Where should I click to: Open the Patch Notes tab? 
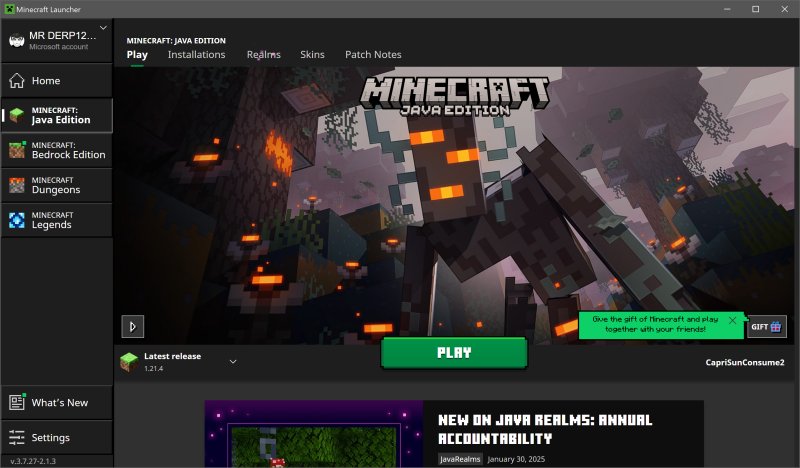pyautogui.click(x=373, y=55)
